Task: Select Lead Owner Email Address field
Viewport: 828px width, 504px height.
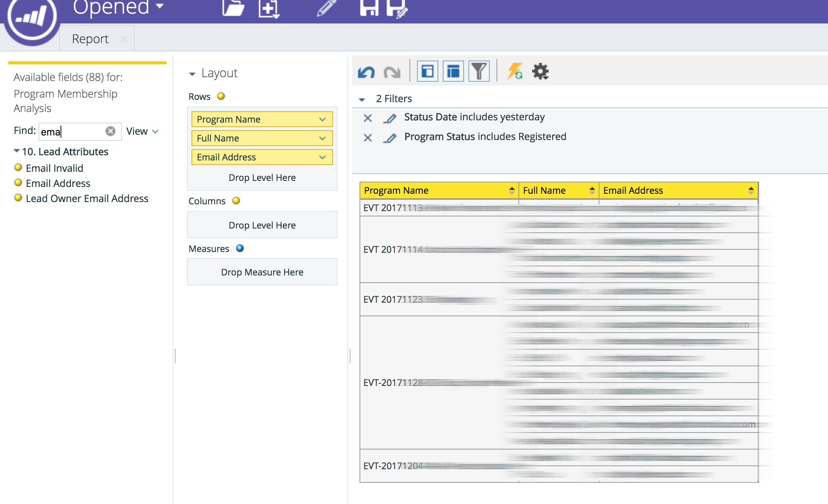Action: [x=87, y=198]
